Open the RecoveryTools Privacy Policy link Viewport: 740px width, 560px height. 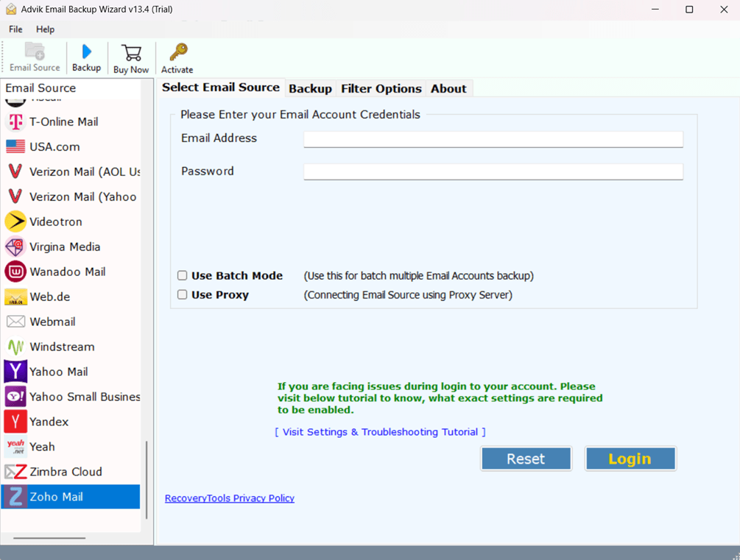(229, 498)
